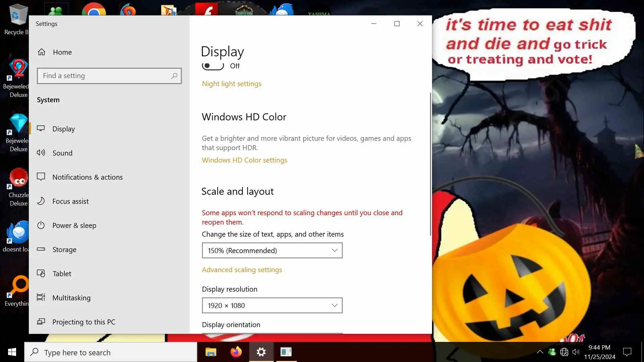Click the Power & sleep icon
This screenshot has width=644, height=362.
(41, 225)
